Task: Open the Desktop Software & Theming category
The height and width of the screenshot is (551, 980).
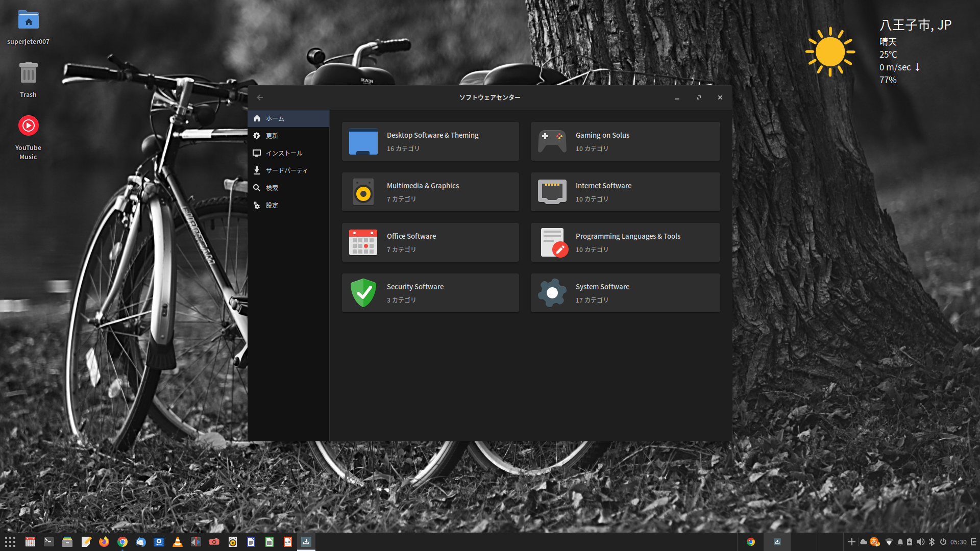Action: (430, 141)
